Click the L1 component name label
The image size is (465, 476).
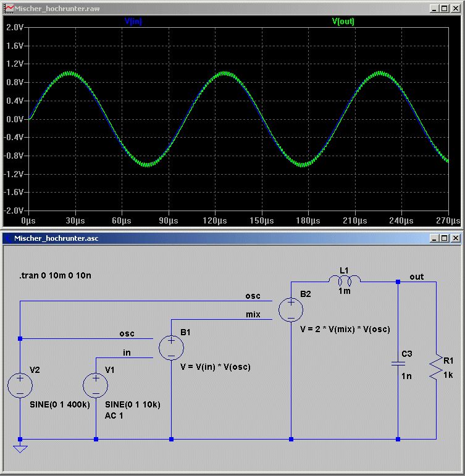click(344, 270)
